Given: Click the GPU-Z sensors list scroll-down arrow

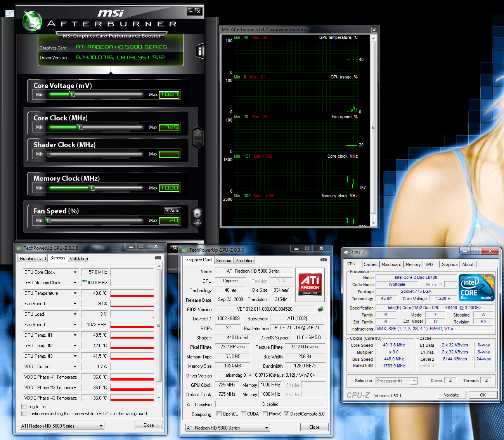Looking at the screenshot, I should (159, 398).
